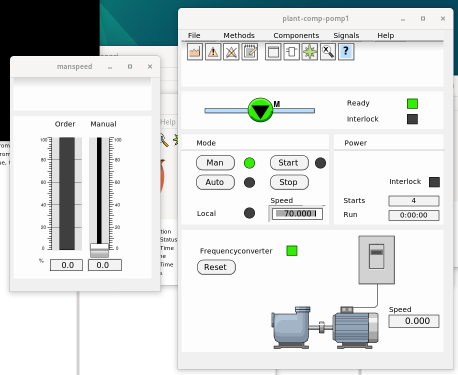Open the File menu

click(x=194, y=35)
